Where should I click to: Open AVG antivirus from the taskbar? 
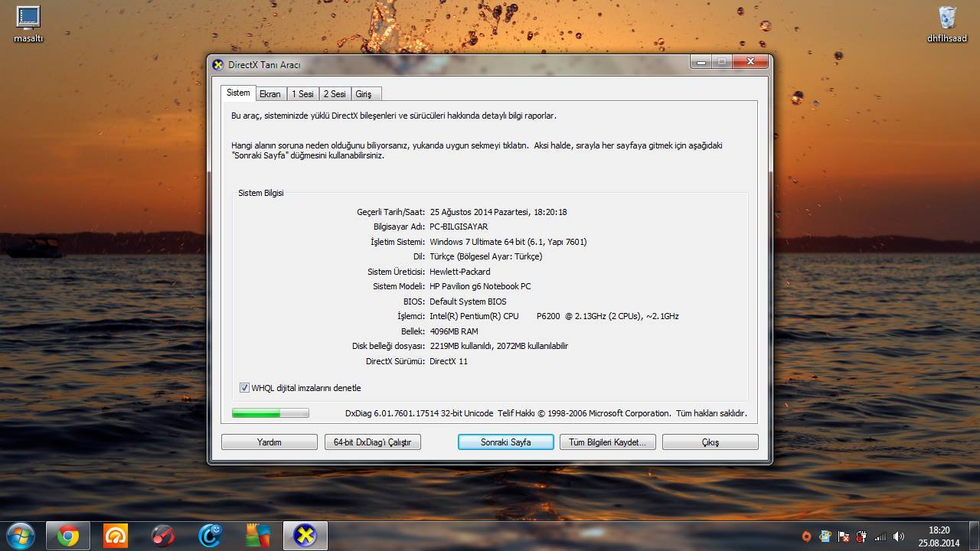[258, 536]
